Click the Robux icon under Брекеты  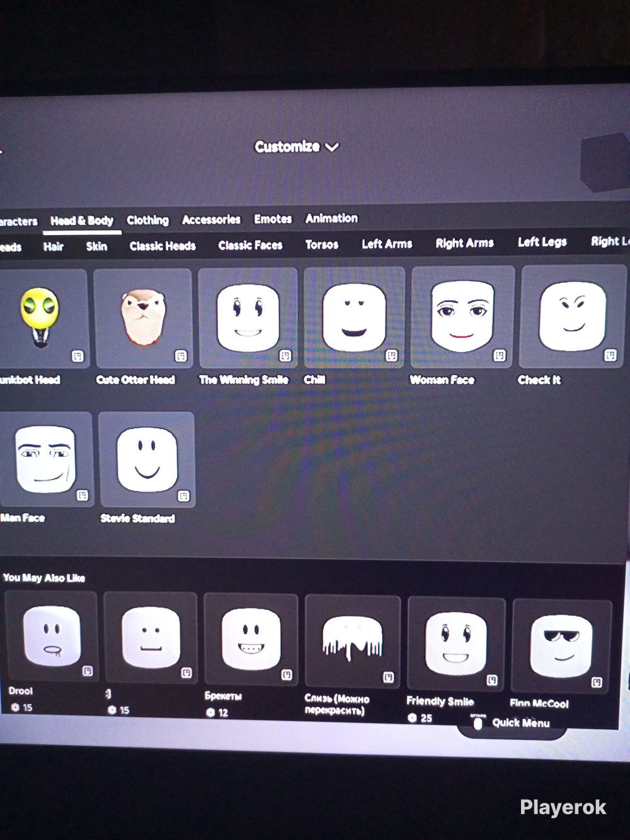[210, 713]
